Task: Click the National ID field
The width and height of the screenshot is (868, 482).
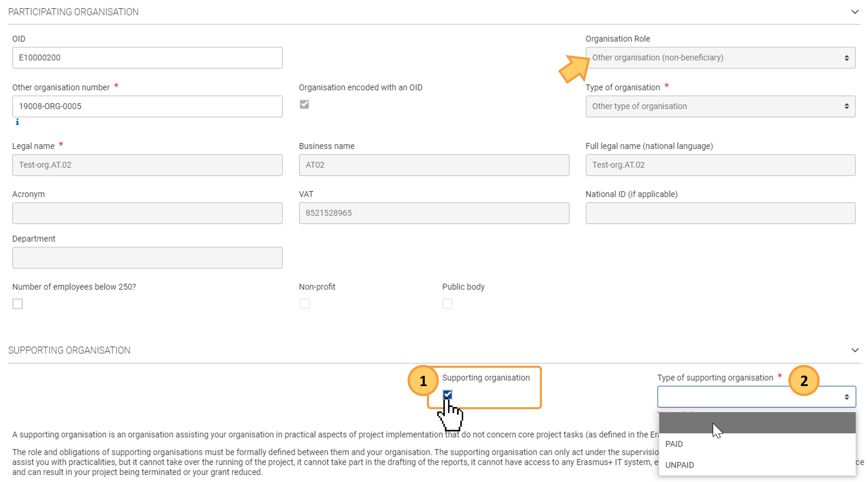Action: (720, 213)
